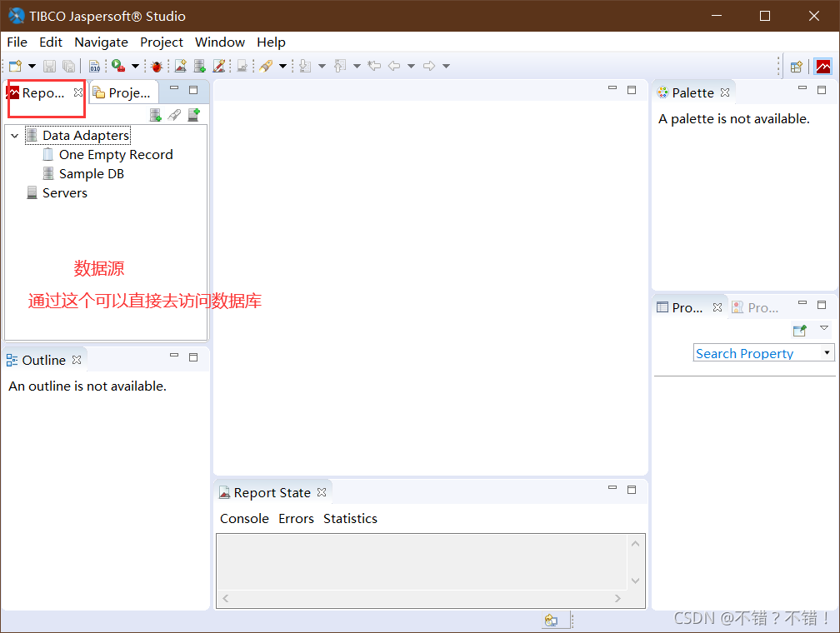
Task: Open the Project menu
Action: [x=162, y=42]
